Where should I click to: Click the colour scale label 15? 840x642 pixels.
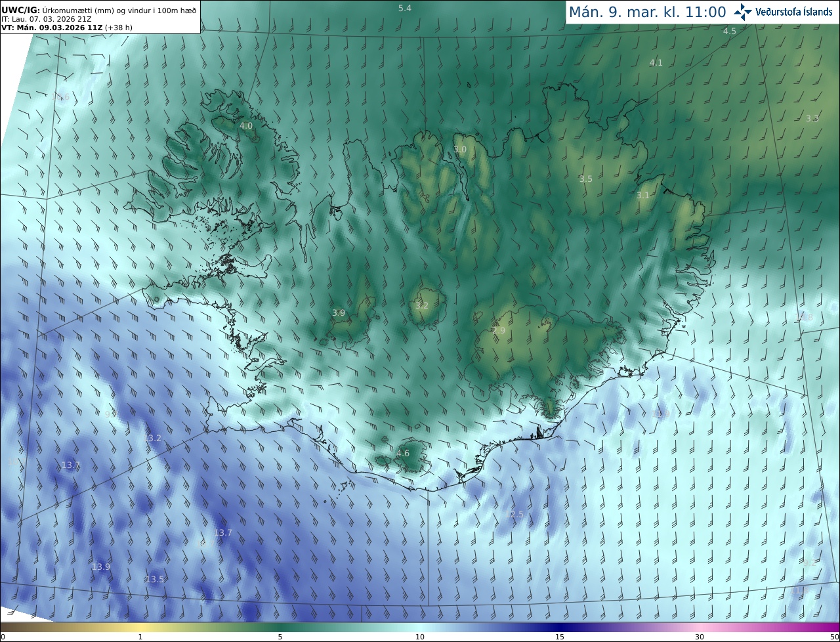point(560,637)
